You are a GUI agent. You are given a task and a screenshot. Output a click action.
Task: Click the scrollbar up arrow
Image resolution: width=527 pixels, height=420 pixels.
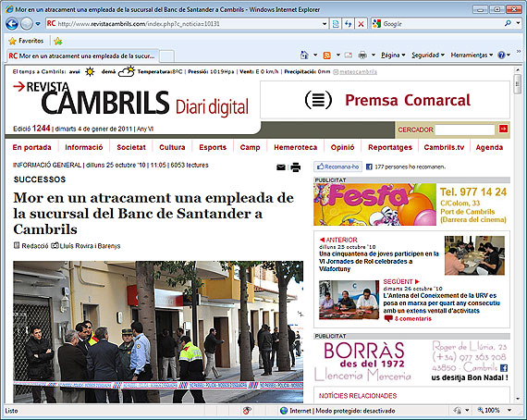point(518,70)
